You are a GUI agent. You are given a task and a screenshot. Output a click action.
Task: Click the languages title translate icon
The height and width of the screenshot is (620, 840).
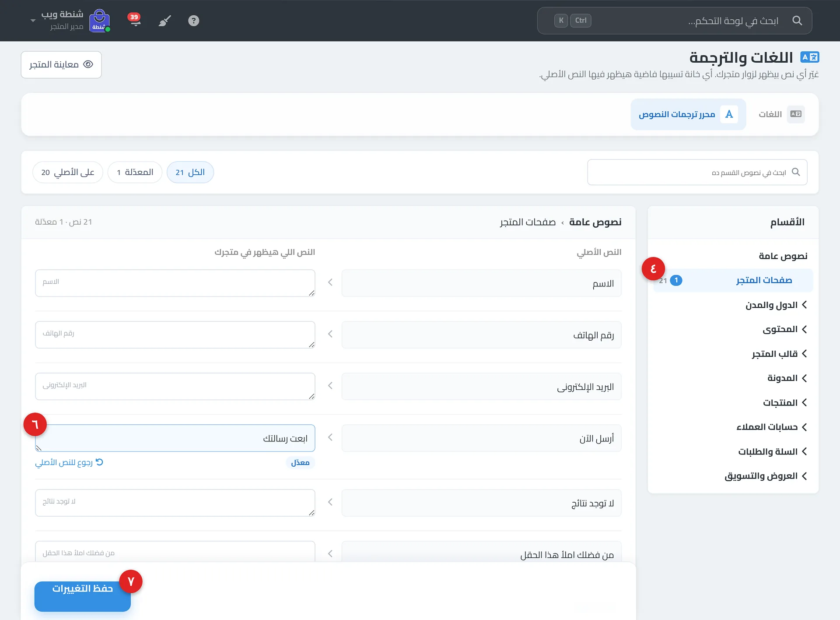point(810,57)
